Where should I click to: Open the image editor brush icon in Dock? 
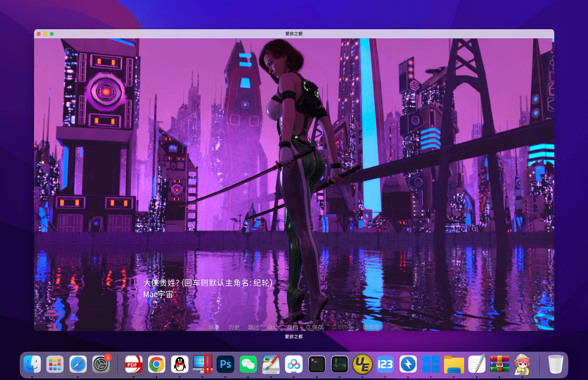coord(271,364)
